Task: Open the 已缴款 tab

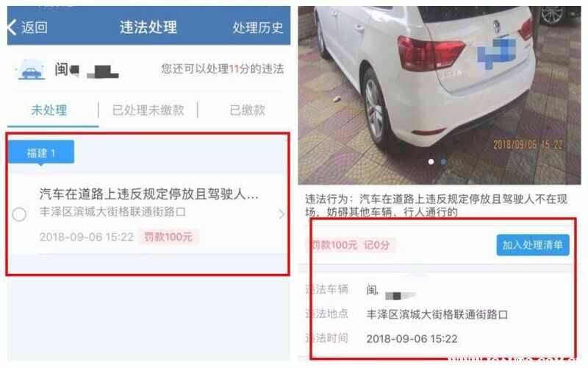Action: click(247, 110)
